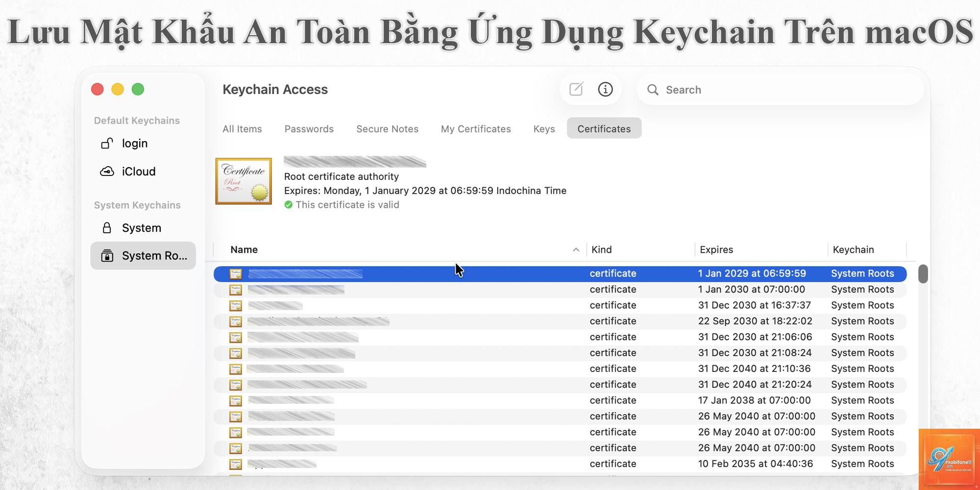The width and height of the screenshot is (980, 490).
Task: Click the '31 Dec 2040 at 21:20:24' cell
Action: click(755, 384)
